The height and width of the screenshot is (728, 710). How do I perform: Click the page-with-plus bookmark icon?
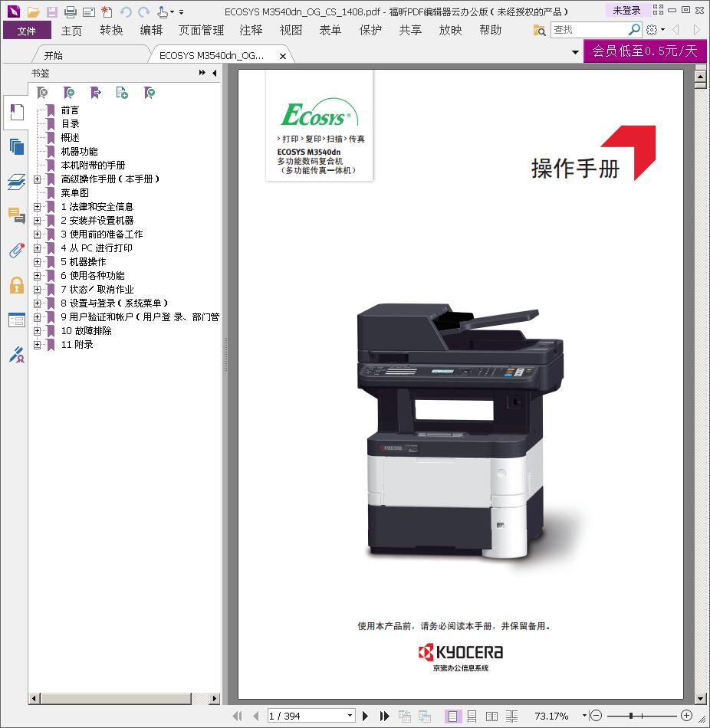pyautogui.click(x=122, y=93)
